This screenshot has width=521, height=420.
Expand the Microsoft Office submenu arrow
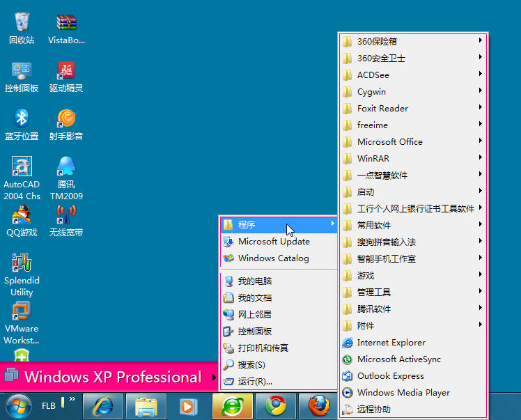[x=481, y=141]
